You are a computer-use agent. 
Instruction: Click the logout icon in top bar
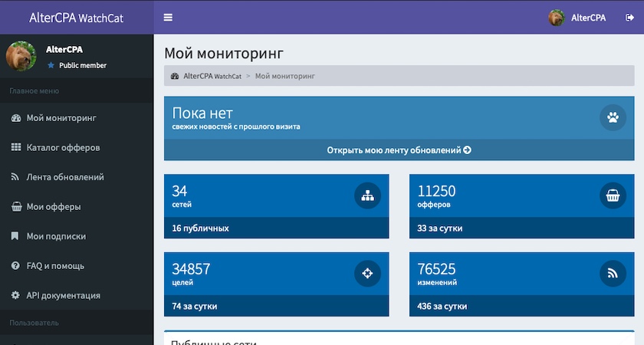click(x=629, y=17)
